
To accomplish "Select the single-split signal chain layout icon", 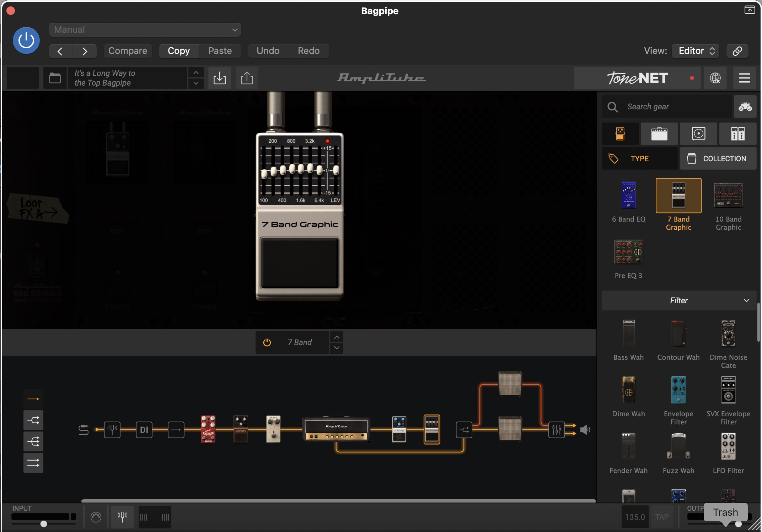I will click(x=33, y=420).
